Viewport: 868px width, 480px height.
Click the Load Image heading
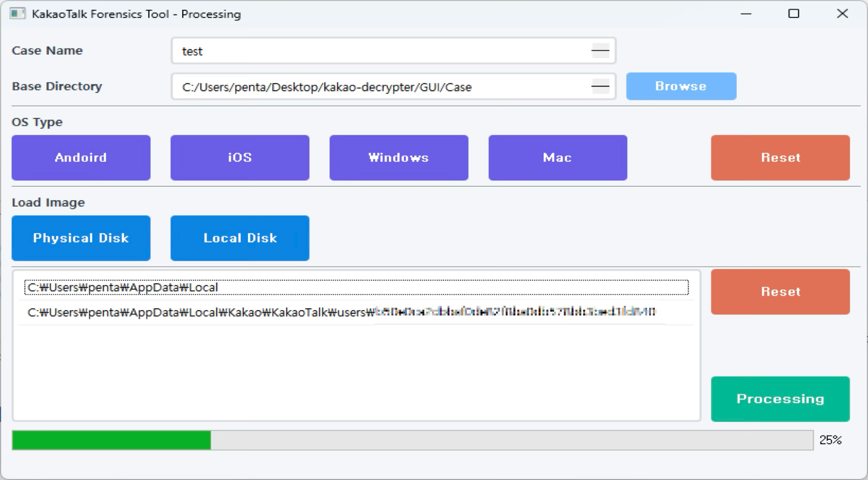click(48, 202)
